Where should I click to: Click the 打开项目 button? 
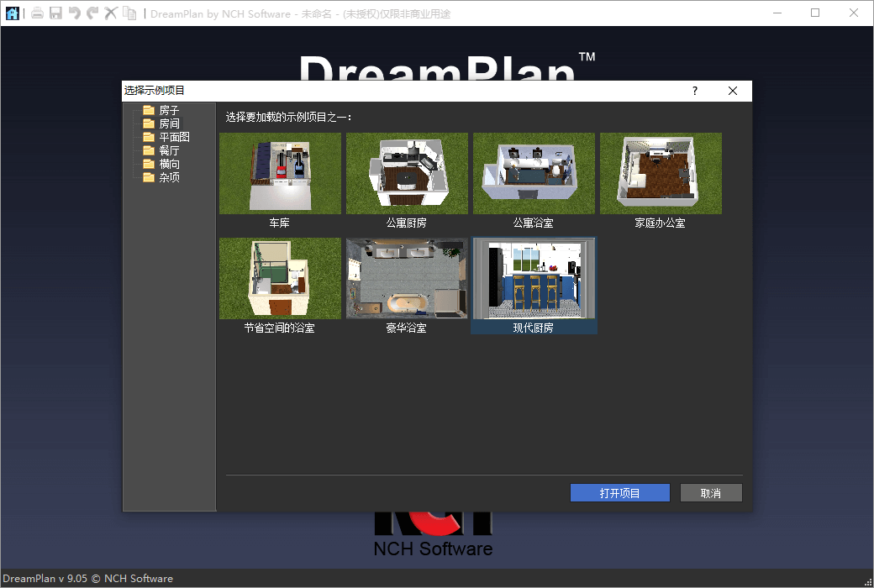619,492
